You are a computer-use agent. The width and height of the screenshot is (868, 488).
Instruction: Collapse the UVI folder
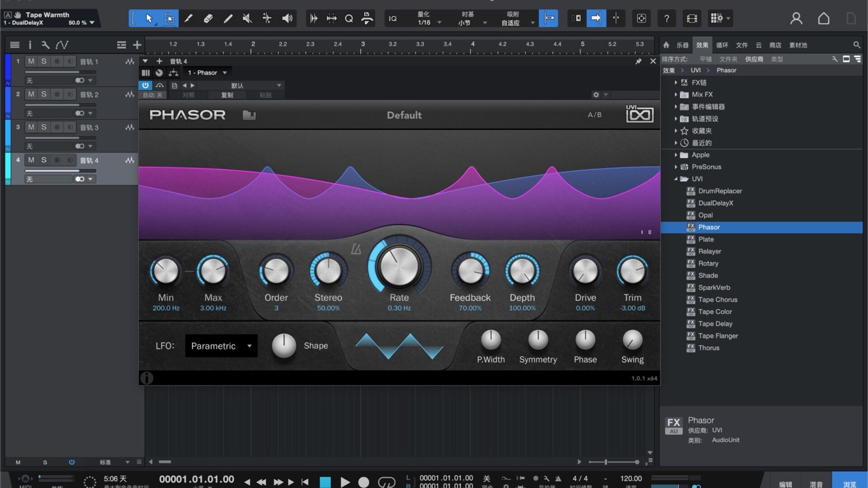point(675,179)
